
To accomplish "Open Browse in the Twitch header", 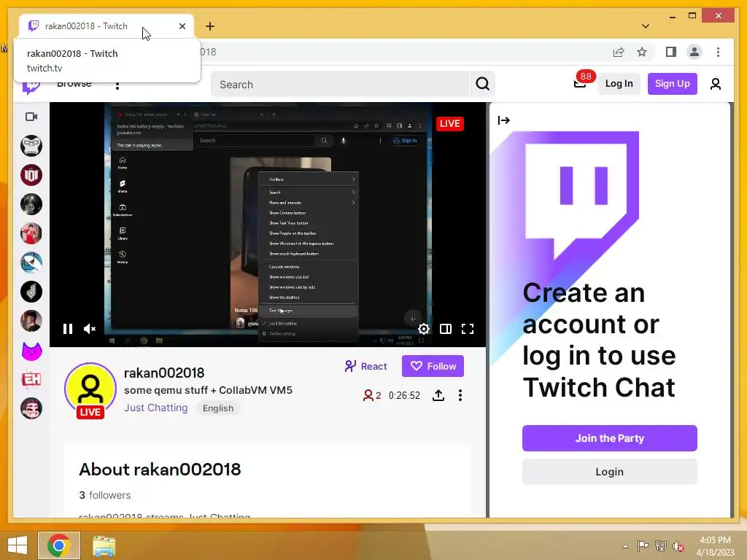I will (74, 84).
